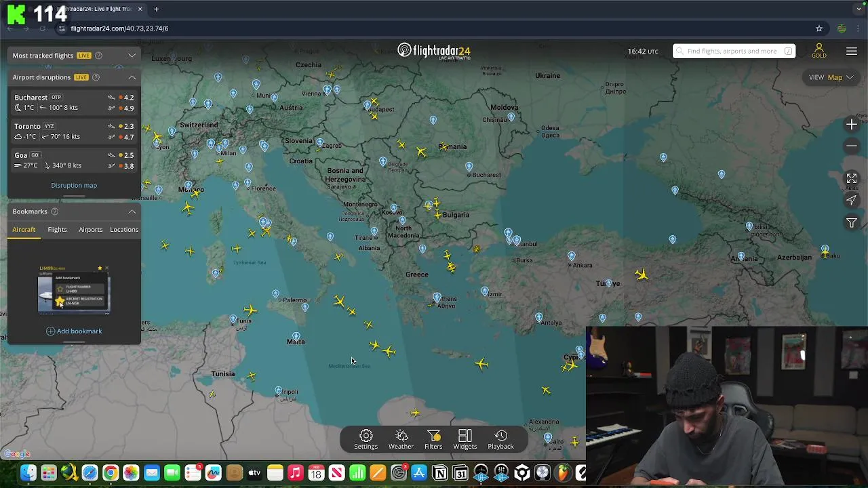Click the Flightradar24 logo
Viewport: 868px width, 488px height.
click(x=434, y=51)
